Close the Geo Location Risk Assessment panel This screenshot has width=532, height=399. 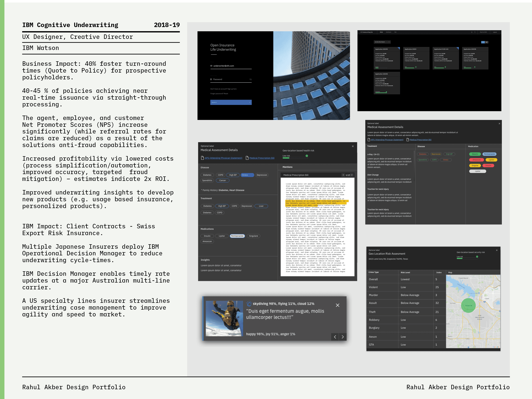click(497, 250)
